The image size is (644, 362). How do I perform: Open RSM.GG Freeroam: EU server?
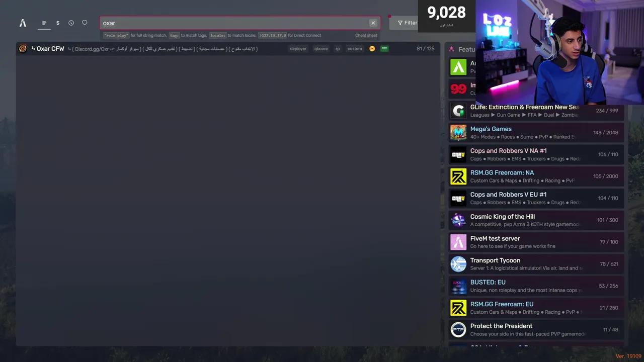tap(536, 308)
